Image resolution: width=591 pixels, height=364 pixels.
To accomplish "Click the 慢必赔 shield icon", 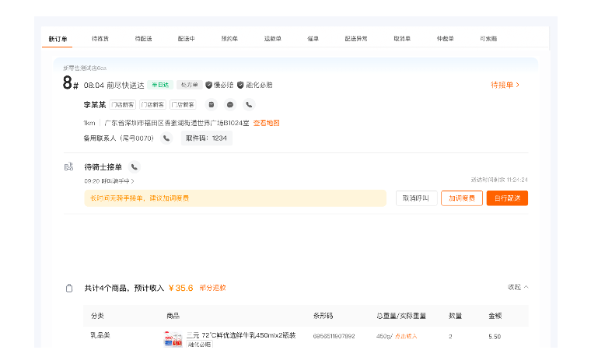I will coord(208,85).
